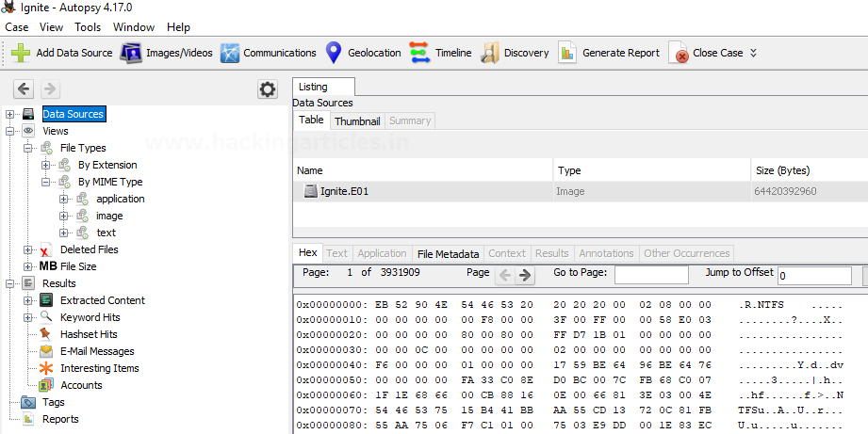This screenshot has width=868, height=434.
Task: Expand the text MIME type node
Action: [63, 233]
